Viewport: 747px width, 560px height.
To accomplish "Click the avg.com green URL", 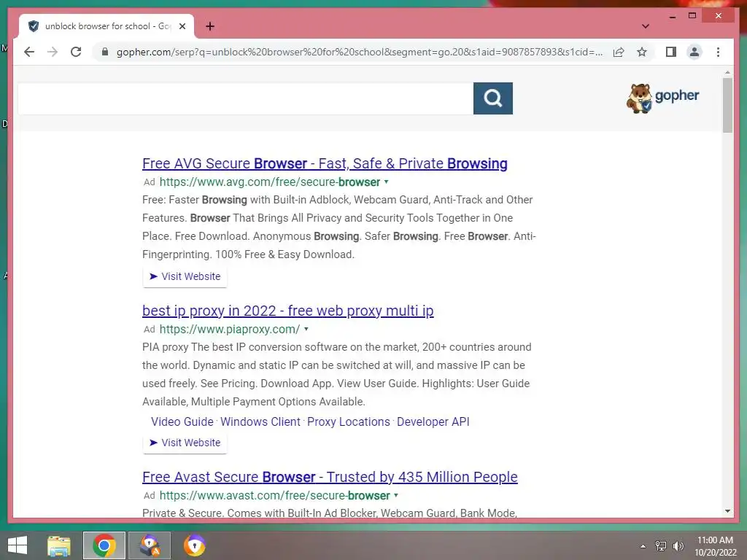I will click(x=270, y=182).
